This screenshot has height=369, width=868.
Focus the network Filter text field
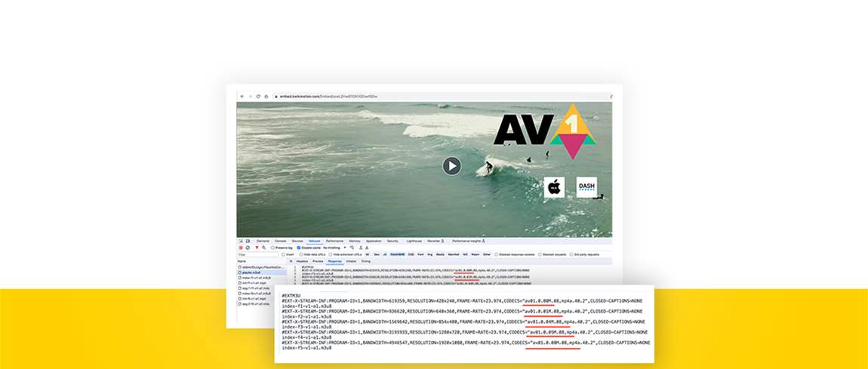tap(257, 254)
